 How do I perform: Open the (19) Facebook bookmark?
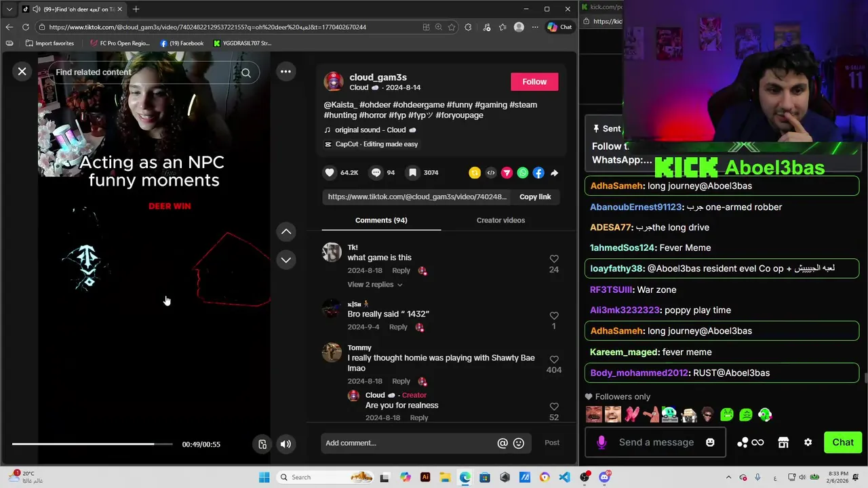(182, 43)
